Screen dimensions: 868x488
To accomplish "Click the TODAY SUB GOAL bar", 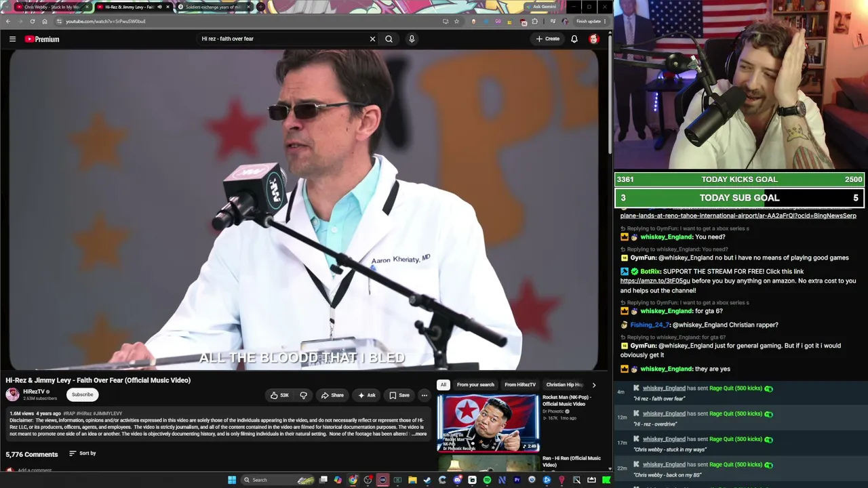I will 740,198.
